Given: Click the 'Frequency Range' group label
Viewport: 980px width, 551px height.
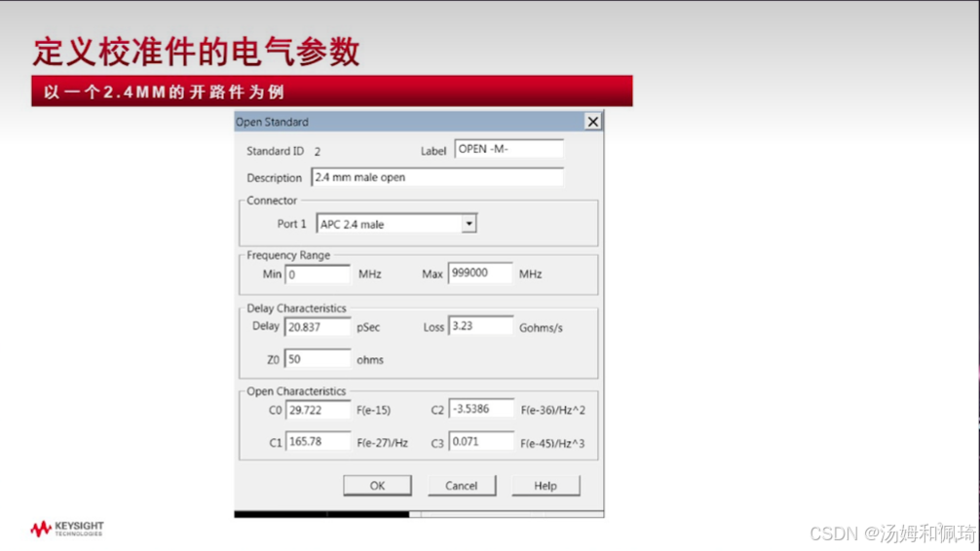Looking at the screenshot, I should tap(288, 255).
